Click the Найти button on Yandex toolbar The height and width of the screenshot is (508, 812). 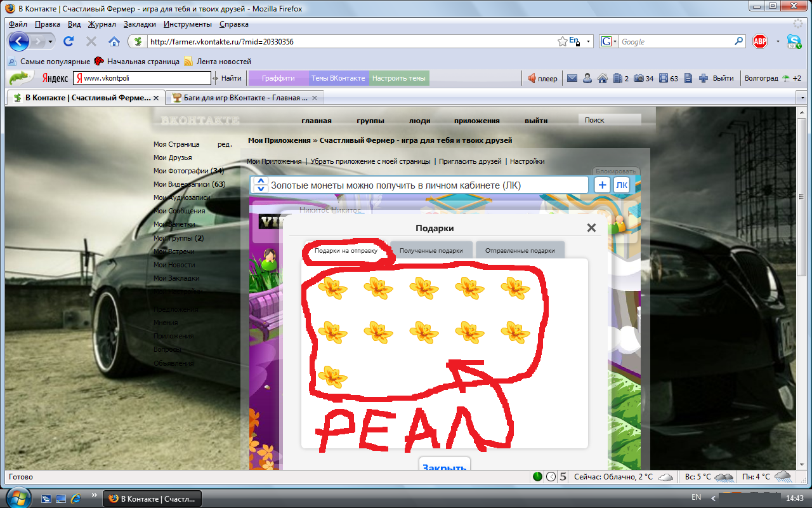[x=232, y=79]
